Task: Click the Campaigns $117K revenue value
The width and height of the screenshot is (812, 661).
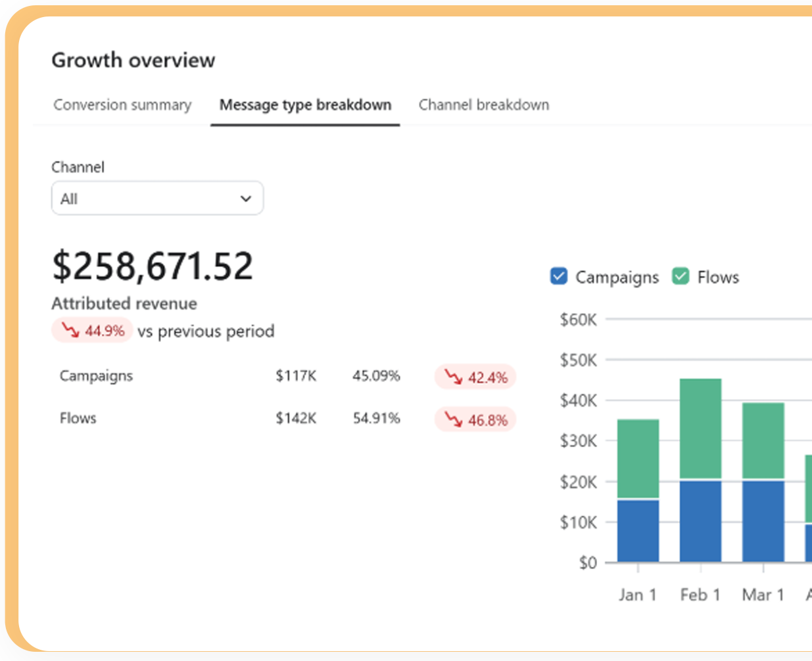Action: (x=296, y=376)
